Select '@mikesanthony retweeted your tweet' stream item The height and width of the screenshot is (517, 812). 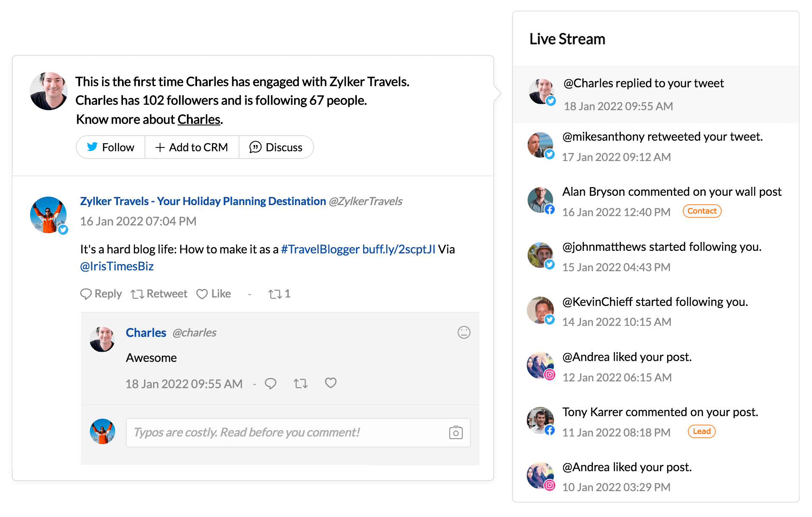(656, 146)
